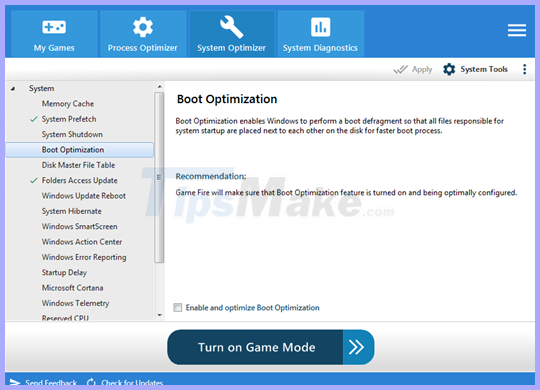Open System Diagnostics tab

coord(320,34)
